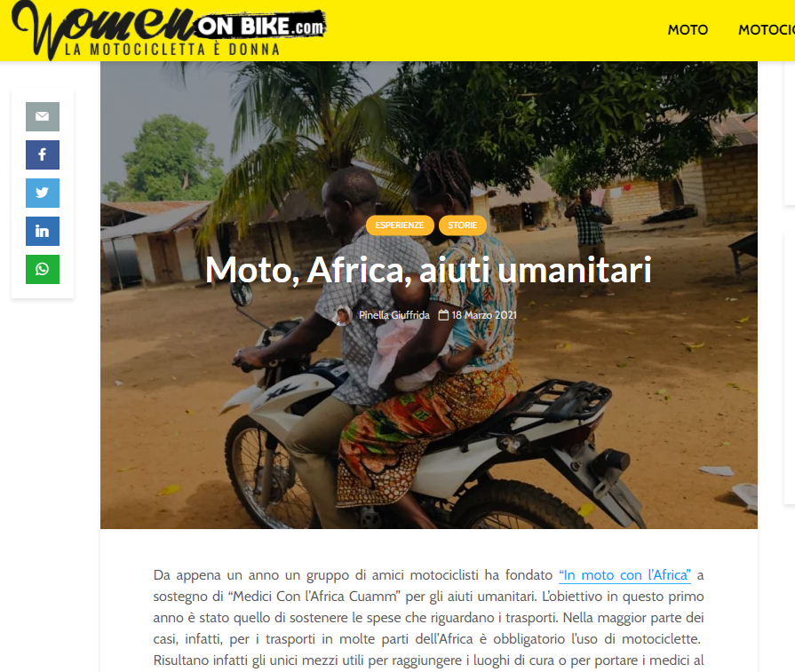Visit author page of Pinella Giuffrida
Screen dimensions: 795x672
coord(394,315)
